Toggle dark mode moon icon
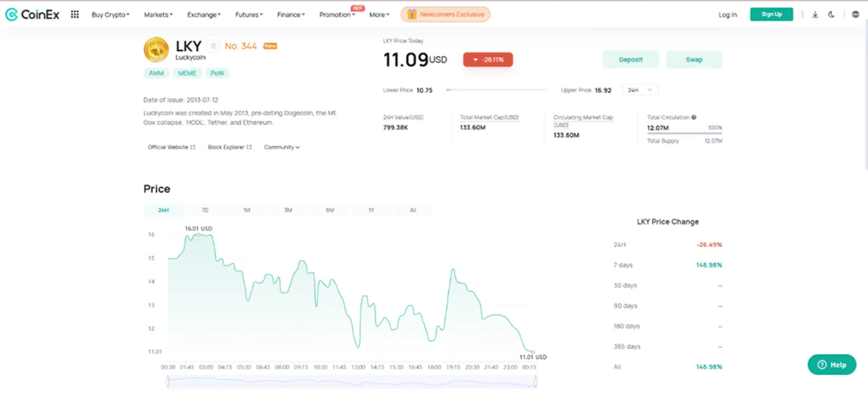868x403 pixels. pyautogui.click(x=831, y=15)
